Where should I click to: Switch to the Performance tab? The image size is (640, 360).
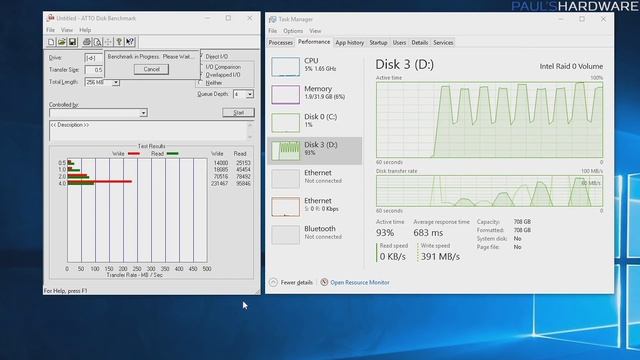point(313,42)
